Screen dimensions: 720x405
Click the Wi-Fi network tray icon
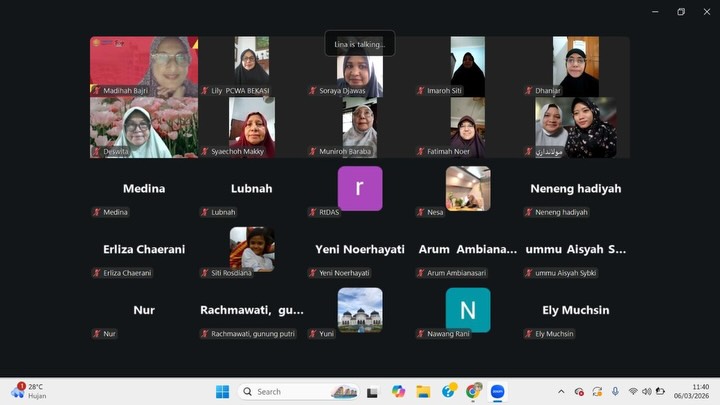pyautogui.click(x=632, y=391)
